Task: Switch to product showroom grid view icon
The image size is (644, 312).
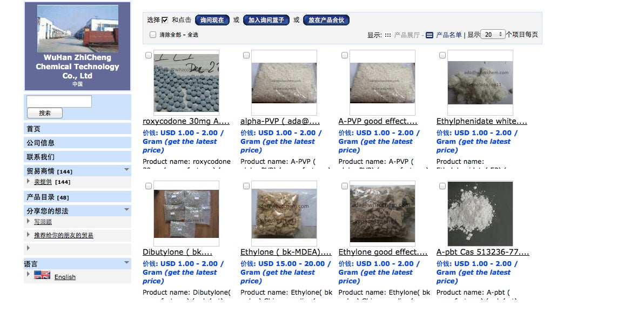Action: pyautogui.click(x=387, y=35)
